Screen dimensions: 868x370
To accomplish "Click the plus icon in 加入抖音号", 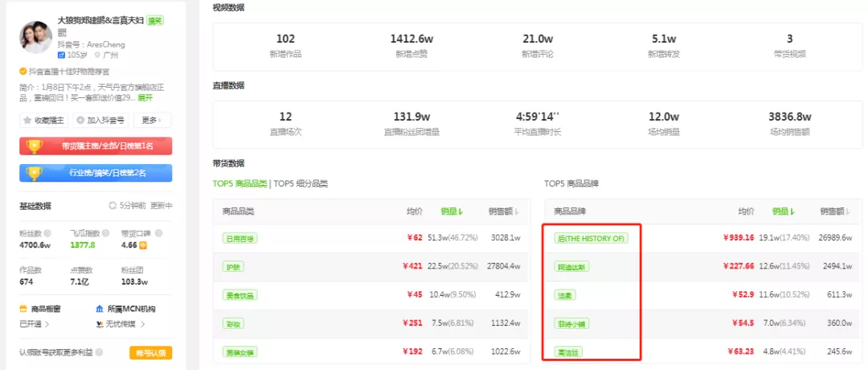I will (80, 121).
